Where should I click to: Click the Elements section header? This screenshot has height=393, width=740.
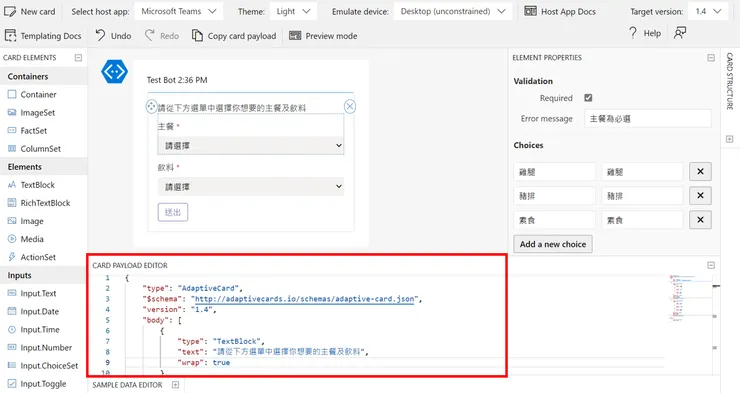[44, 167]
